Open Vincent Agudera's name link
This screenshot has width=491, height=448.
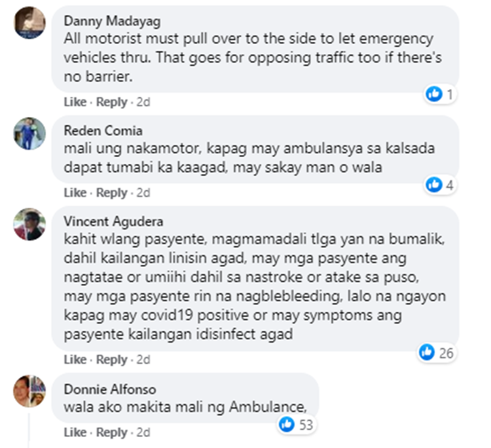click(113, 222)
